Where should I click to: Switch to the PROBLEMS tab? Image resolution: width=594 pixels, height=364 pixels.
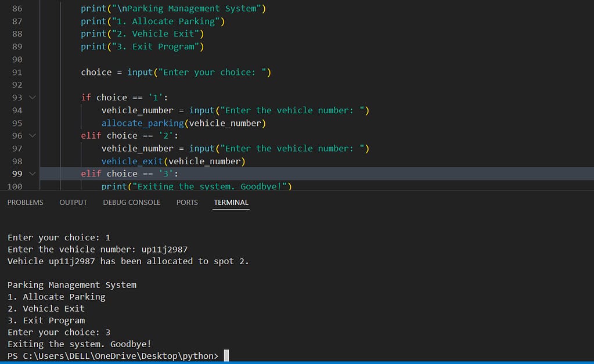[25, 202]
